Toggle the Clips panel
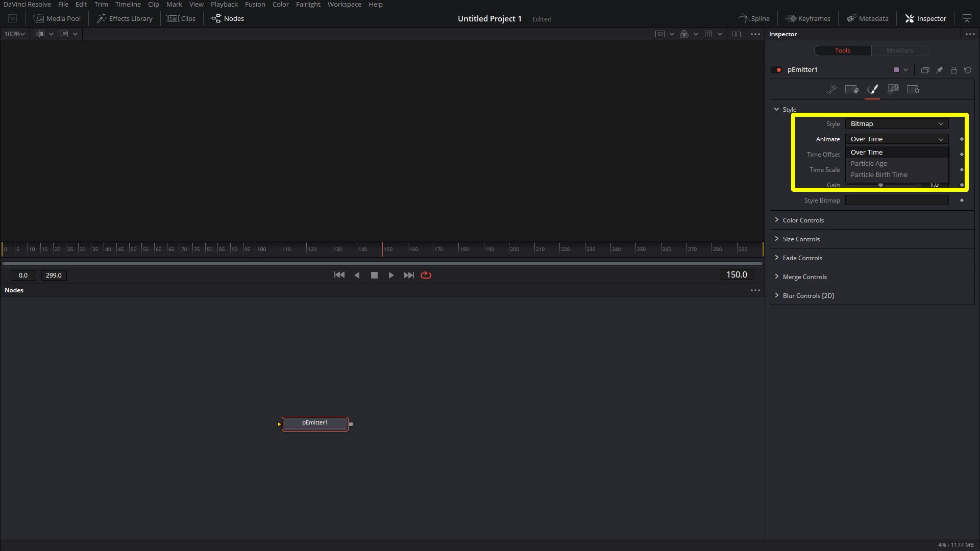This screenshot has height=551, width=980. [182, 18]
